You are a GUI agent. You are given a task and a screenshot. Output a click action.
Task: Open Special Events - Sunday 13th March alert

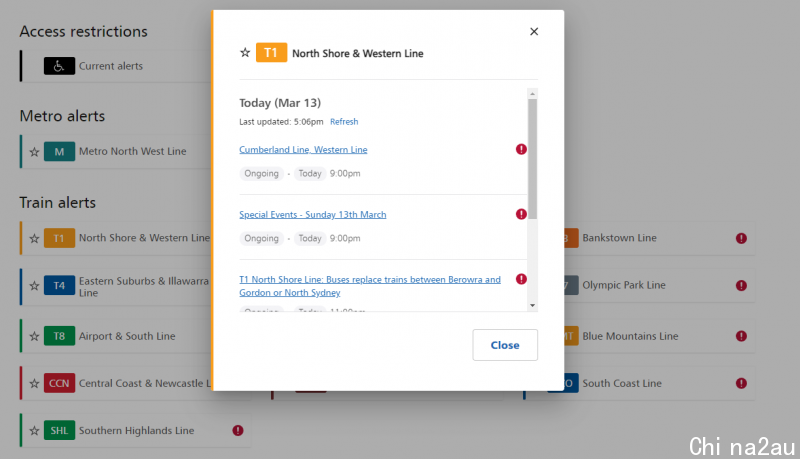point(313,215)
